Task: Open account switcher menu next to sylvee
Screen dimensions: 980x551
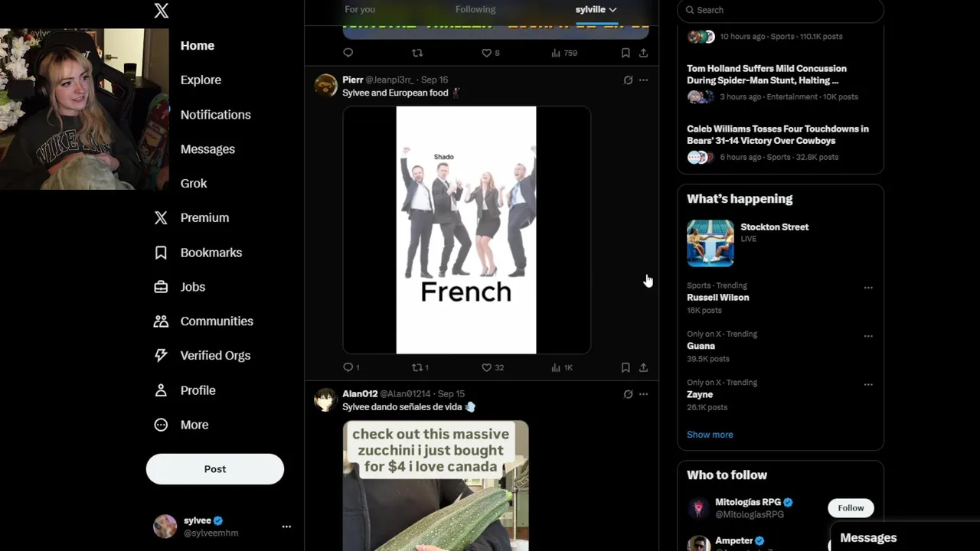Action: coord(286,527)
